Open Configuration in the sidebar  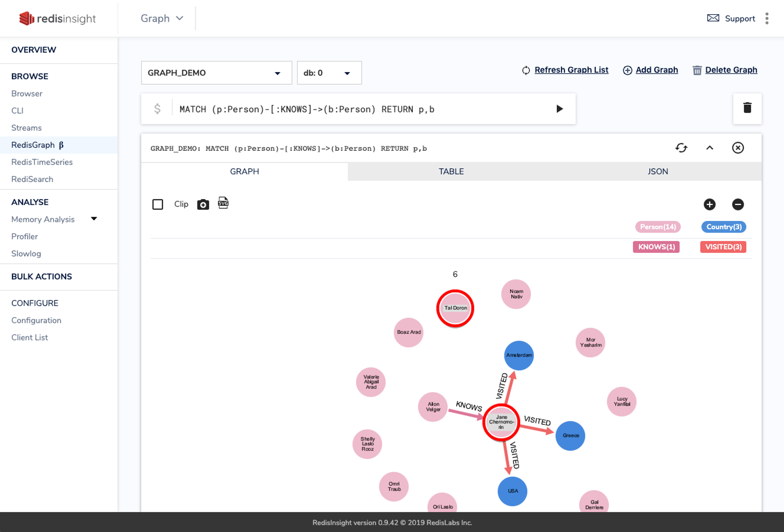pos(36,320)
